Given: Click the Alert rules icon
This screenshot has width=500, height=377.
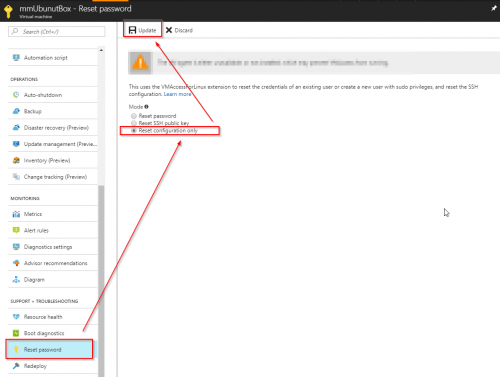Looking at the screenshot, I should (x=16, y=230).
